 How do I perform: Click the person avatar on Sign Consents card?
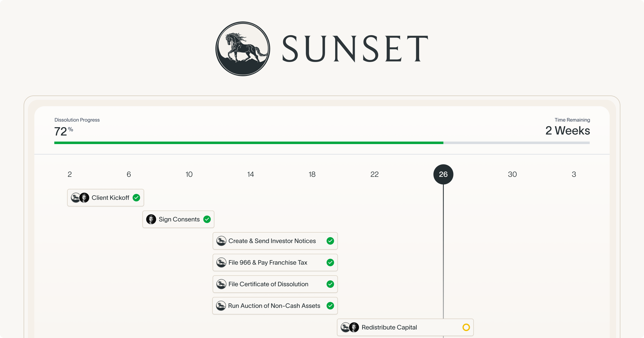click(152, 219)
